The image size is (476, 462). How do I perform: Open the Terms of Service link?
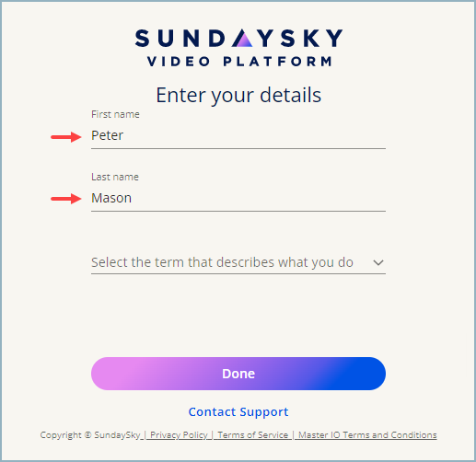253,435
